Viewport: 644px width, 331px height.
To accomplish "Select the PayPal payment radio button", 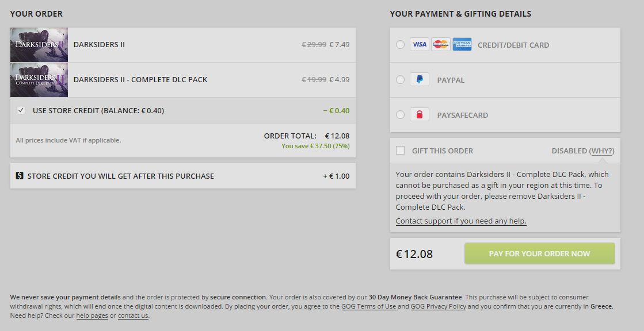I will click(400, 79).
